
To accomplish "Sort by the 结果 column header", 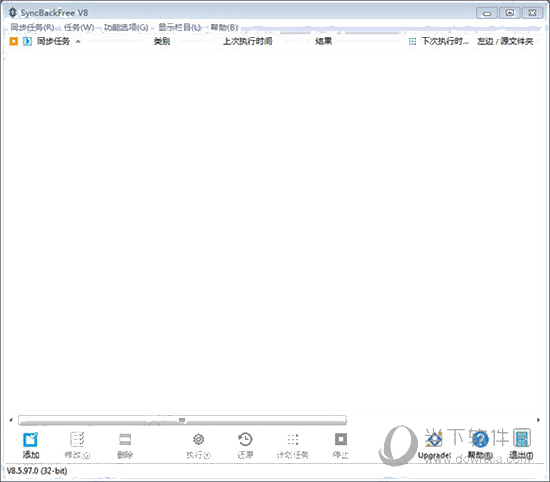I will (x=323, y=41).
